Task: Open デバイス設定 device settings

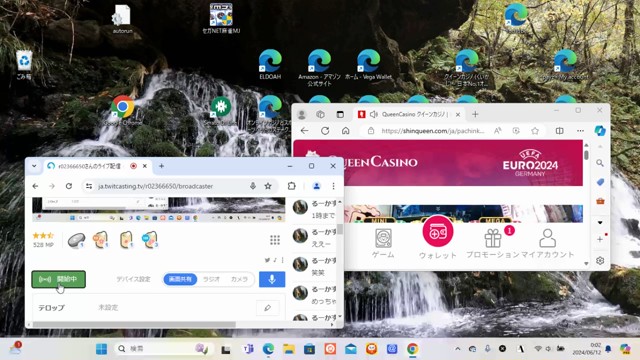Action: pos(133,279)
